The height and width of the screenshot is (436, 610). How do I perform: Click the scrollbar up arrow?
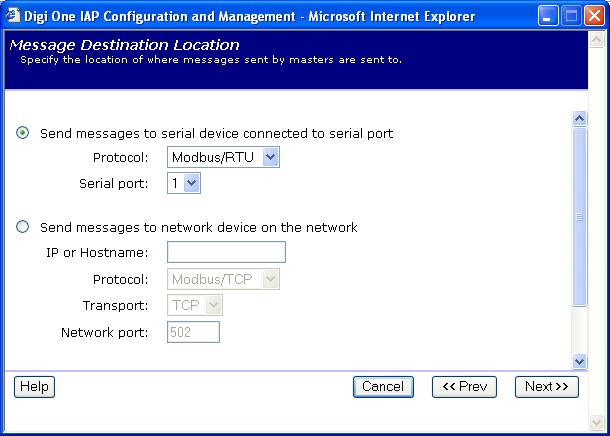tap(579, 118)
